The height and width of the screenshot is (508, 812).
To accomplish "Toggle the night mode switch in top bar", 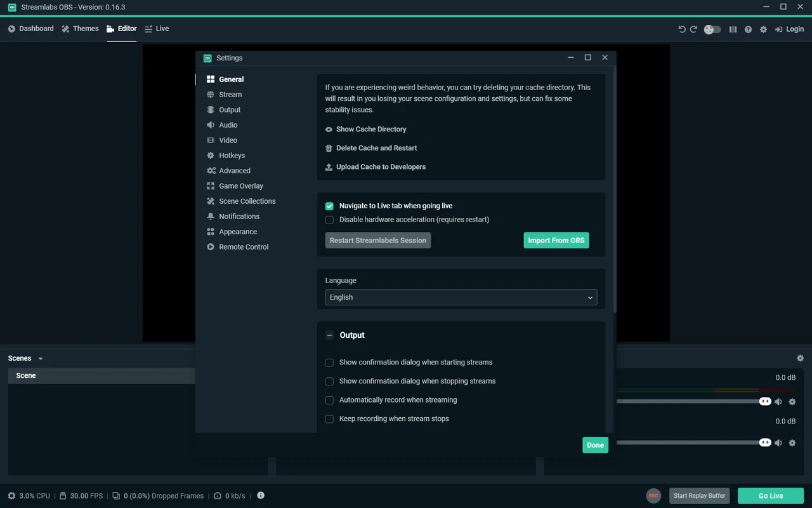I will click(x=712, y=29).
